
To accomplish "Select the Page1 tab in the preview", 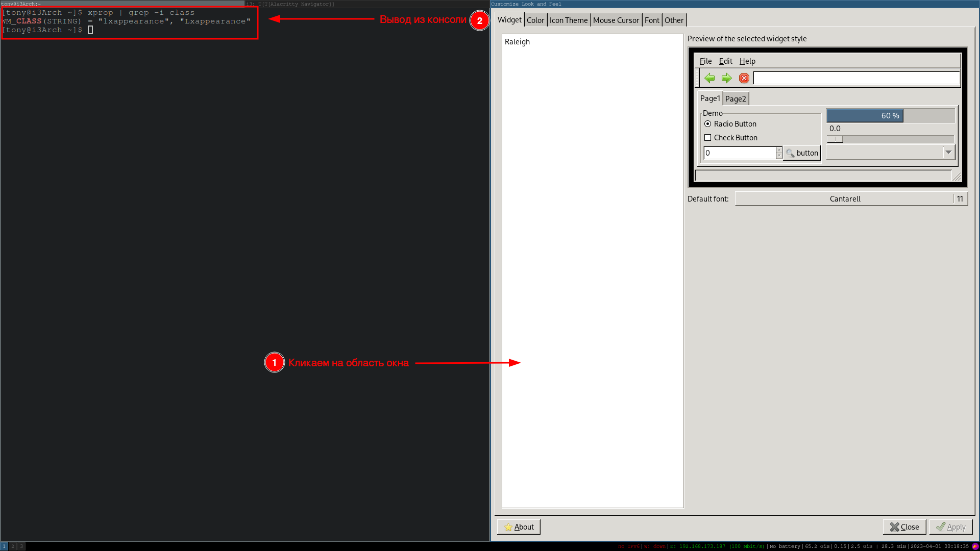I will tap(710, 98).
